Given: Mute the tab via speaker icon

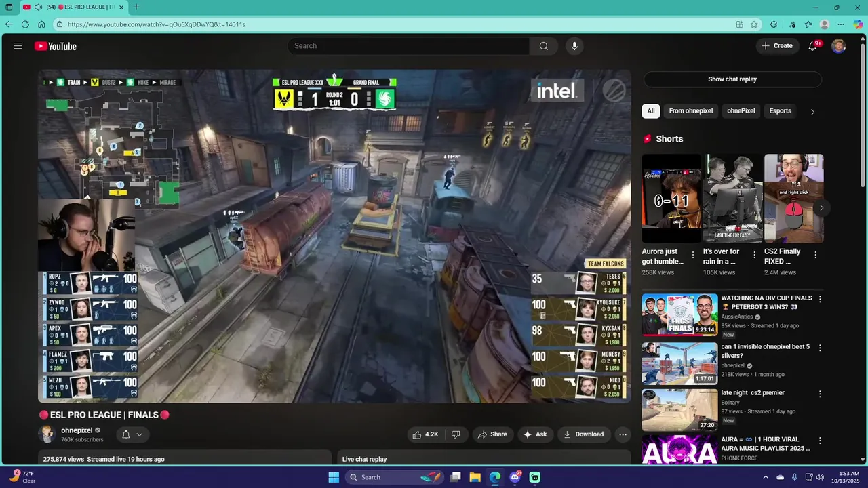Looking at the screenshot, I should pos(38,7).
